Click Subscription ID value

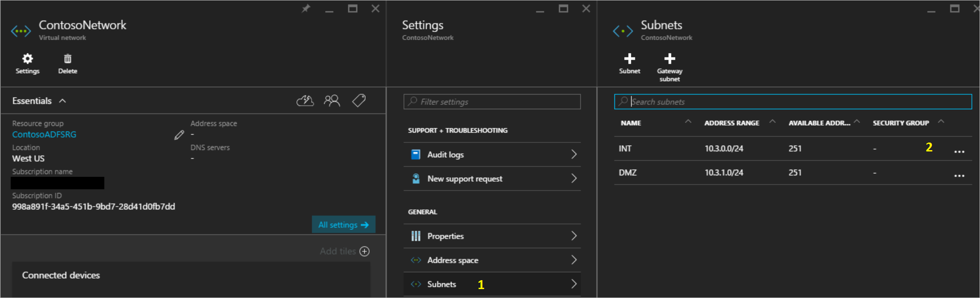(x=94, y=207)
